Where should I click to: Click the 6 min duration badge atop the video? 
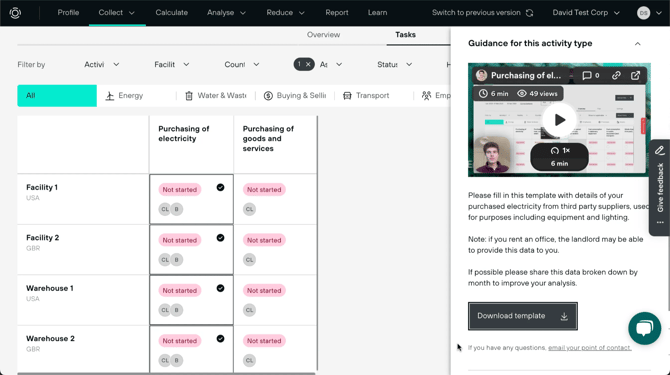(494, 94)
